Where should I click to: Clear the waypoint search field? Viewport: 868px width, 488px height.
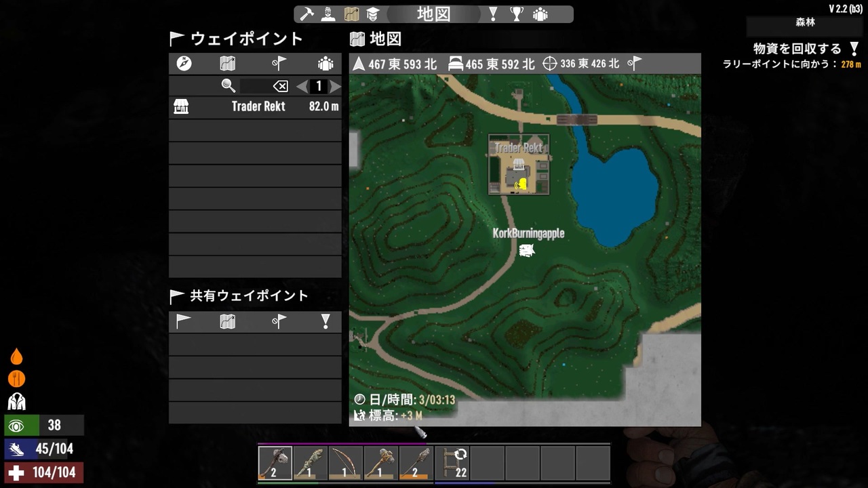coord(281,86)
